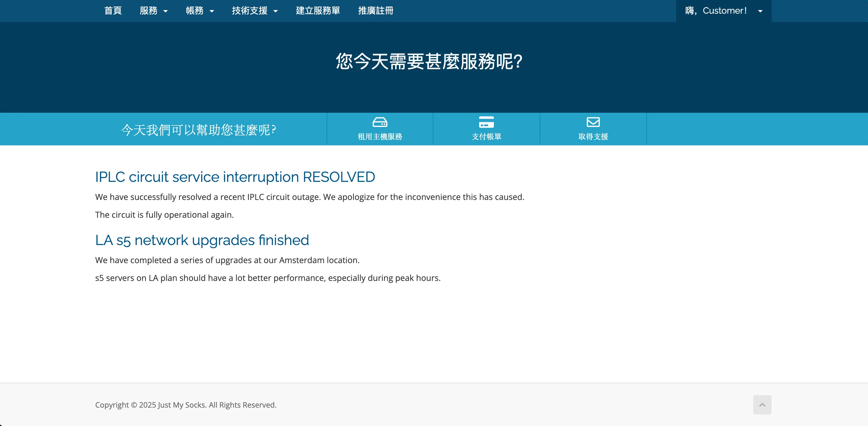868x426 pixels.
Task: Open the IPLC circuit service interruption RESOLVED announcement
Action: (x=235, y=177)
